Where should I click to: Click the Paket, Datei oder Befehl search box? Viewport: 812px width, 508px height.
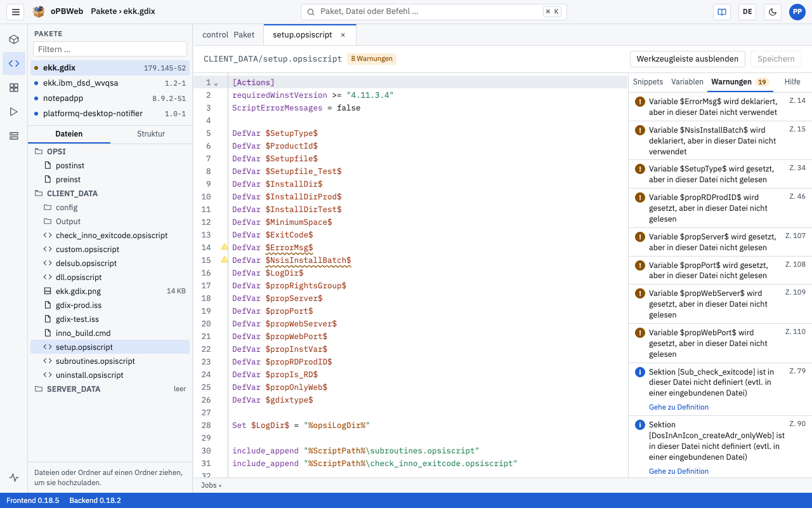[x=434, y=11]
